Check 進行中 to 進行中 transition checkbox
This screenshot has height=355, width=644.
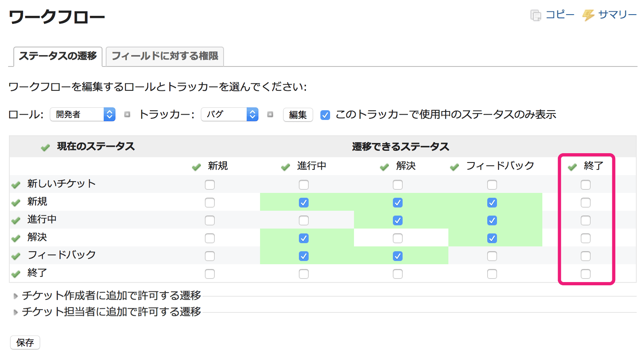point(304,220)
